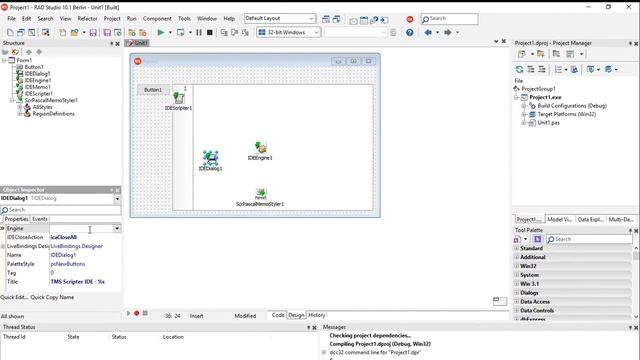Click the Title property value field
The width and height of the screenshot is (640, 360).
click(85, 282)
